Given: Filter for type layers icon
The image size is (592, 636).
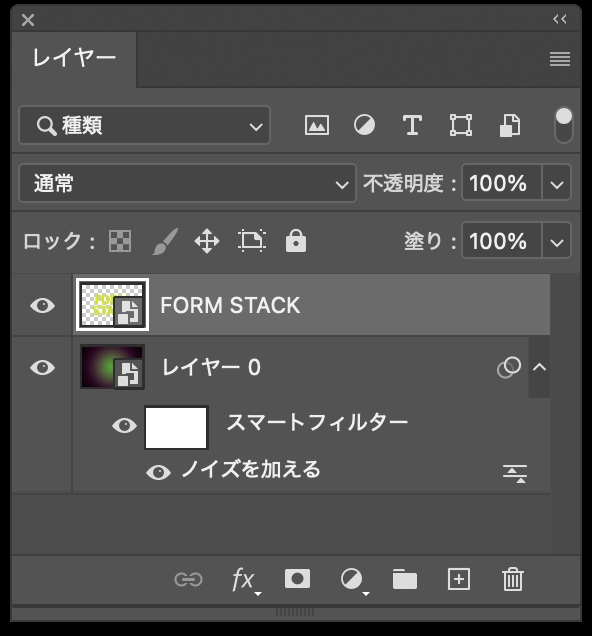Looking at the screenshot, I should tap(412, 125).
